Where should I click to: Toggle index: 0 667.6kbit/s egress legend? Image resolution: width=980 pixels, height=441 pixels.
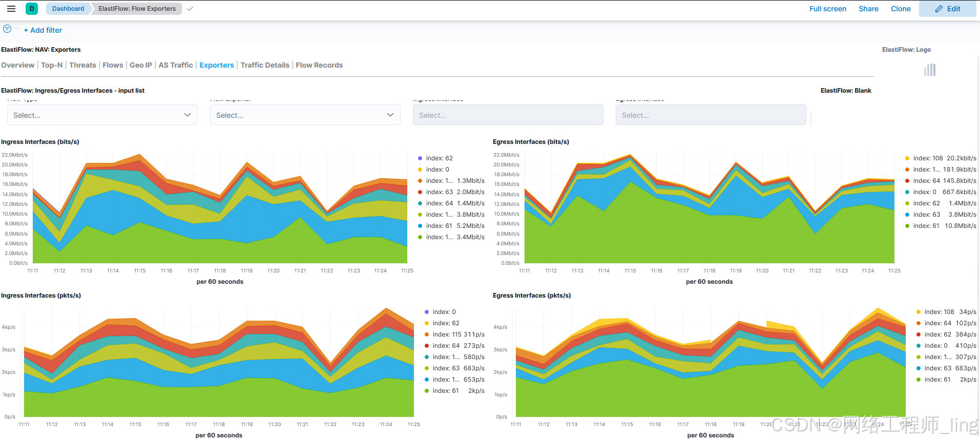pyautogui.click(x=941, y=192)
